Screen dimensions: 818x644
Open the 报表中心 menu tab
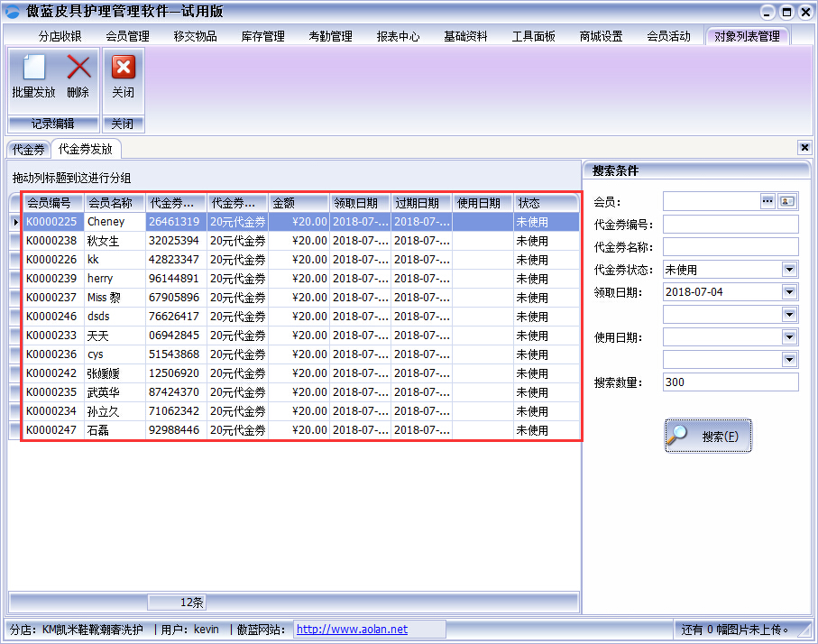[x=398, y=36]
